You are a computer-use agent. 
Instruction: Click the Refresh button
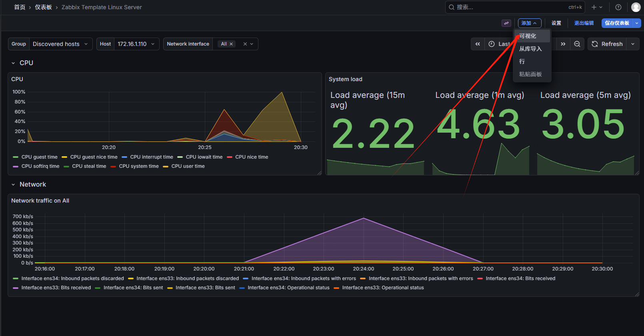[607, 44]
